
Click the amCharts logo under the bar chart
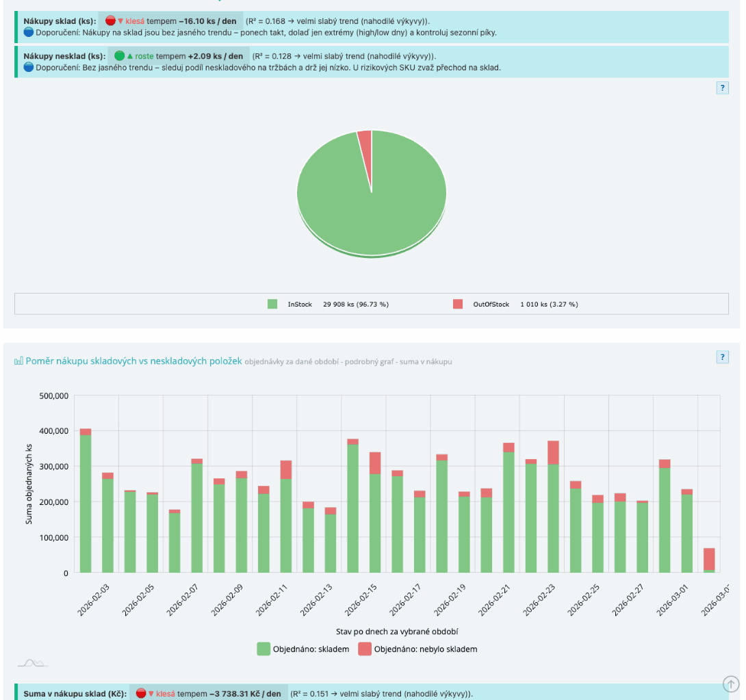click(33, 662)
